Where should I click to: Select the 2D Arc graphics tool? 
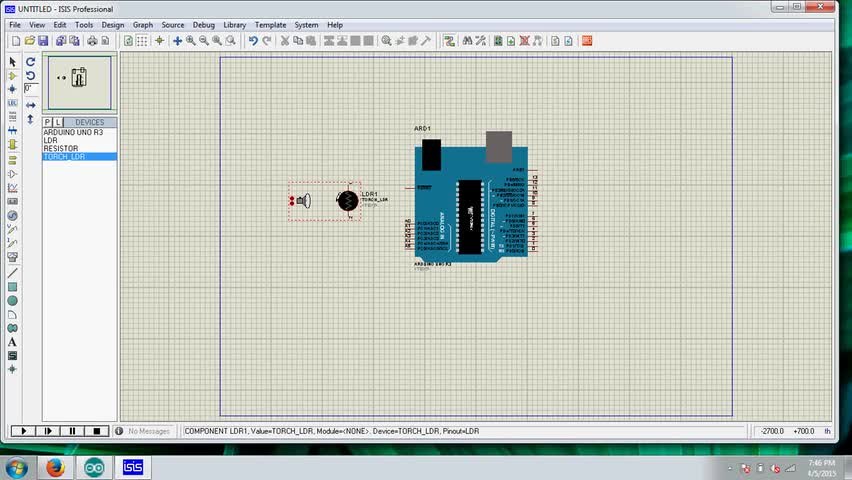[12, 315]
